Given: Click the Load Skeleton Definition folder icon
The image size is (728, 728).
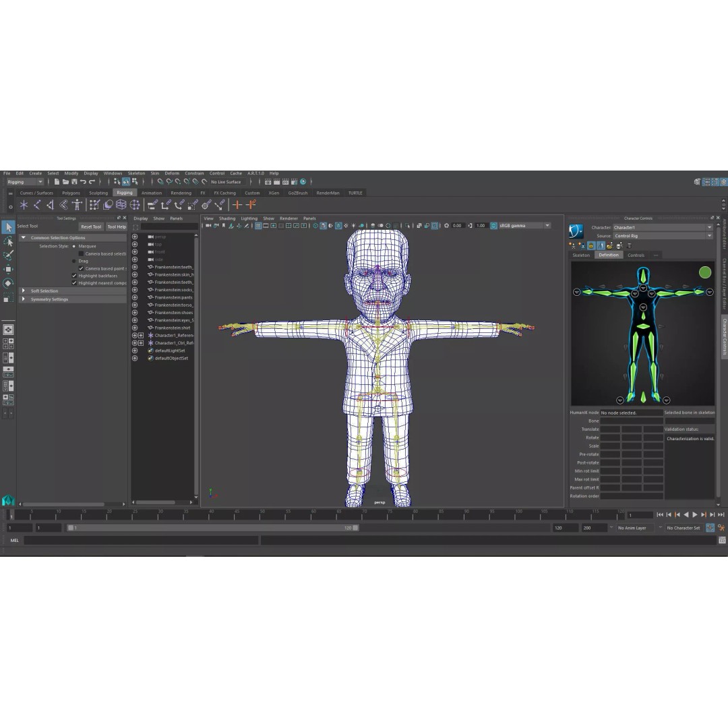Looking at the screenshot, I should pyautogui.click(x=609, y=245).
